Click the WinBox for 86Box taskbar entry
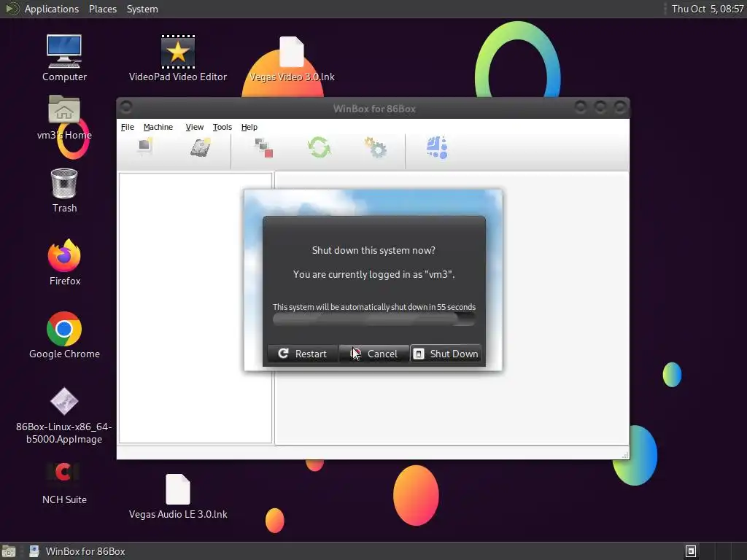The height and width of the screenshot is (560, 747). [77, 551]
